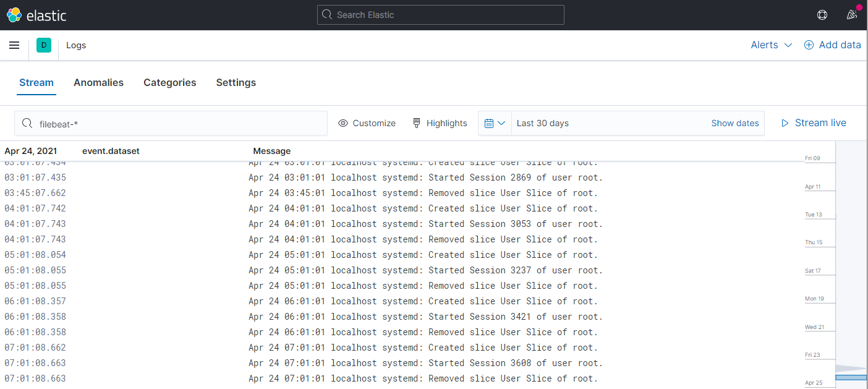The width and height of the screenshot is (868, 389).
Task: Click the Wed 21 minimap marker
Action: 814,327
